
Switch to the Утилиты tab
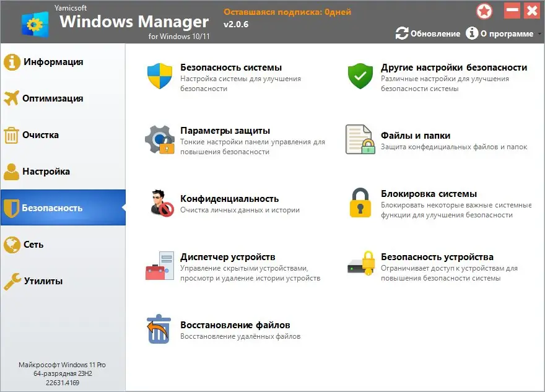click(x=43, y=281)
